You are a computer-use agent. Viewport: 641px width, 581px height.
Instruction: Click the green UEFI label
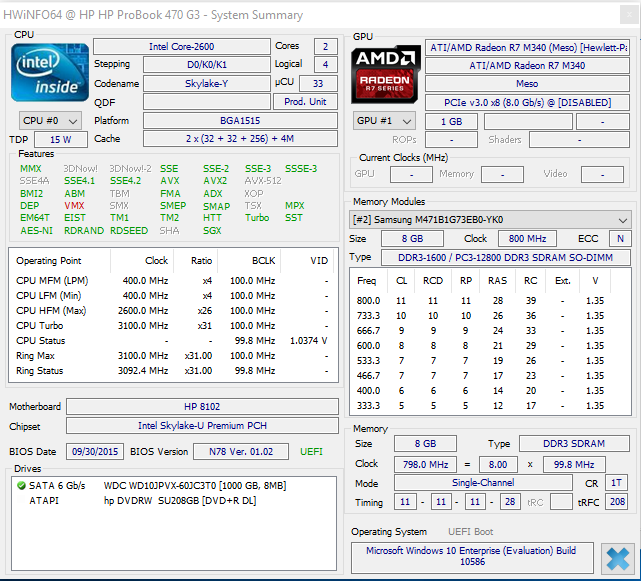[x=311, y=452]
